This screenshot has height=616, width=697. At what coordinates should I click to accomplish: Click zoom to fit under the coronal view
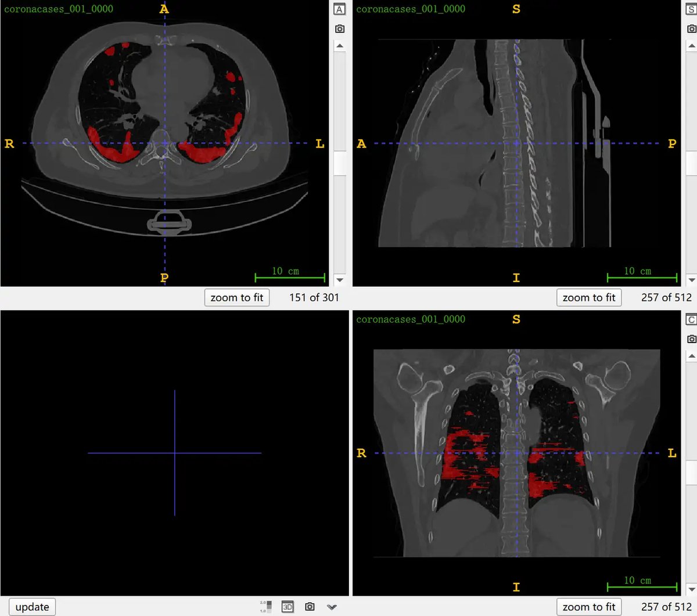pyautogui.click(x=589, y=607)
